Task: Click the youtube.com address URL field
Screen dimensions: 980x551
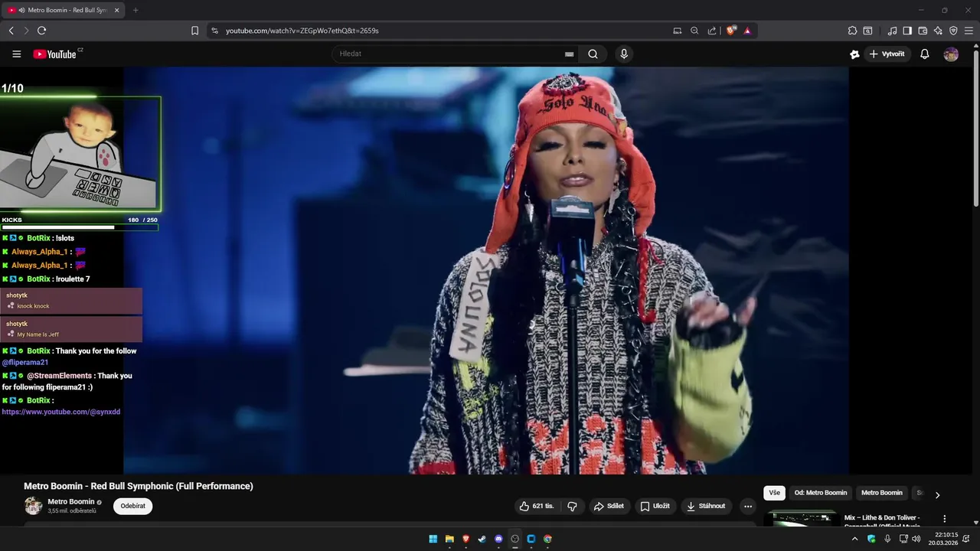Action: (302, 31)
